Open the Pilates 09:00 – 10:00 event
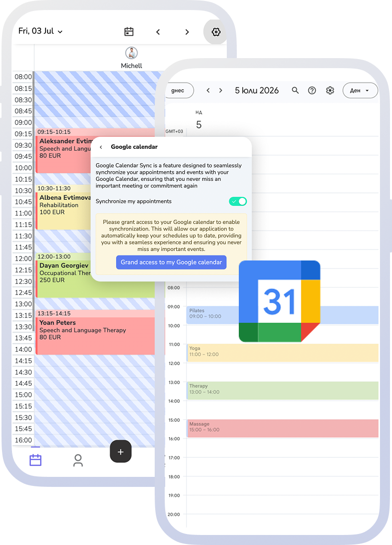The width and height of the screenshot is (392, 545). coord(213,315)
